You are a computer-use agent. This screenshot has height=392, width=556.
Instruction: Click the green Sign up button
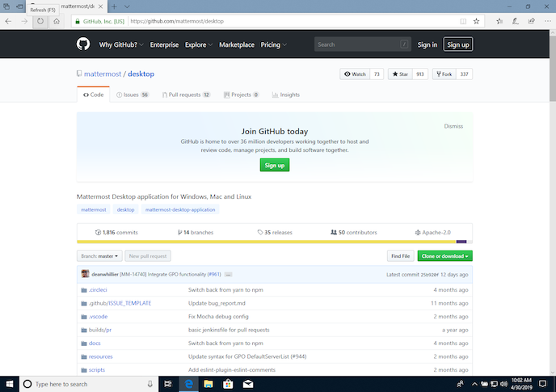click(x=274, y=165)
